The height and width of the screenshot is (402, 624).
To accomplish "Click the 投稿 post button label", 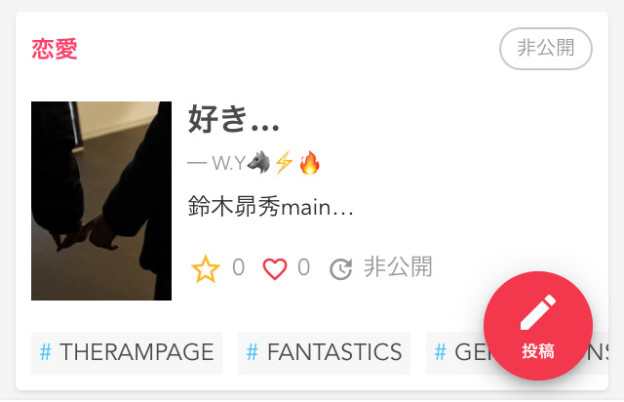I will coord(538,351).
